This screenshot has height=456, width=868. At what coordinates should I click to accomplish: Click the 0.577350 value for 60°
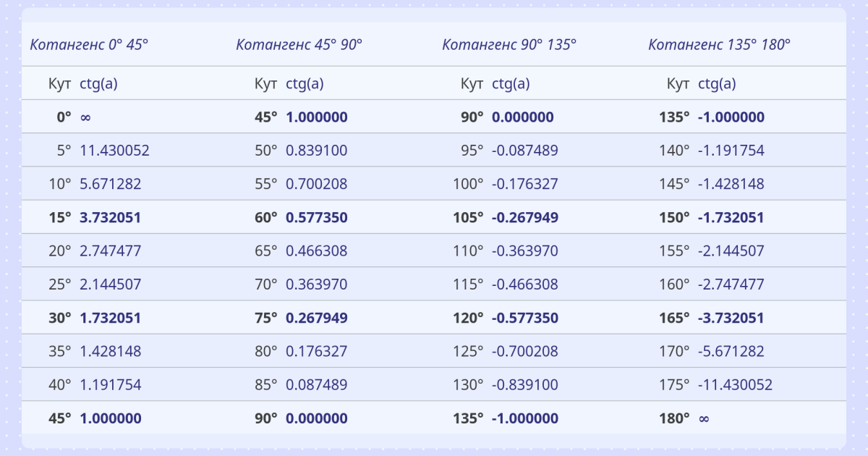pos(316,217)
